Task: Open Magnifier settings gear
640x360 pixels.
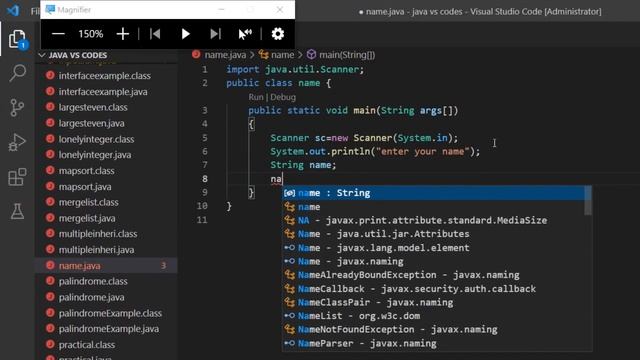Action: [278, 34]
